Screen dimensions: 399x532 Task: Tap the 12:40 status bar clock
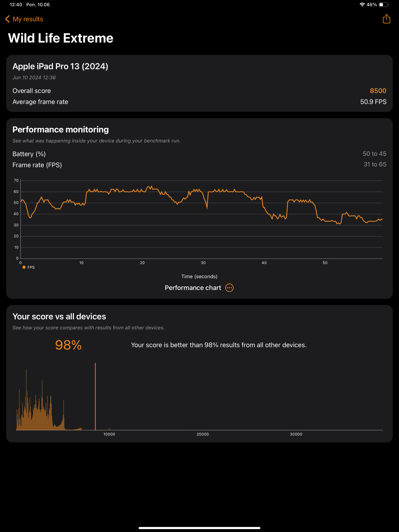click(16, 5)
